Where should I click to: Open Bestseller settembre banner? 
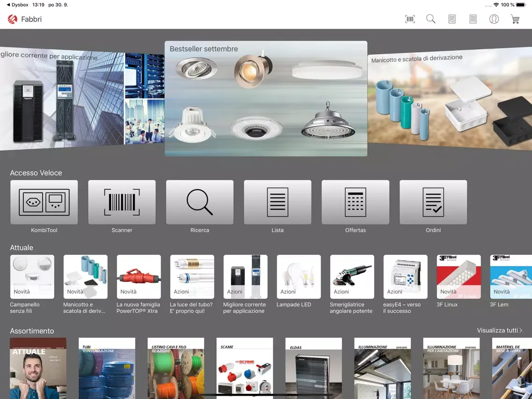[266, 98]
